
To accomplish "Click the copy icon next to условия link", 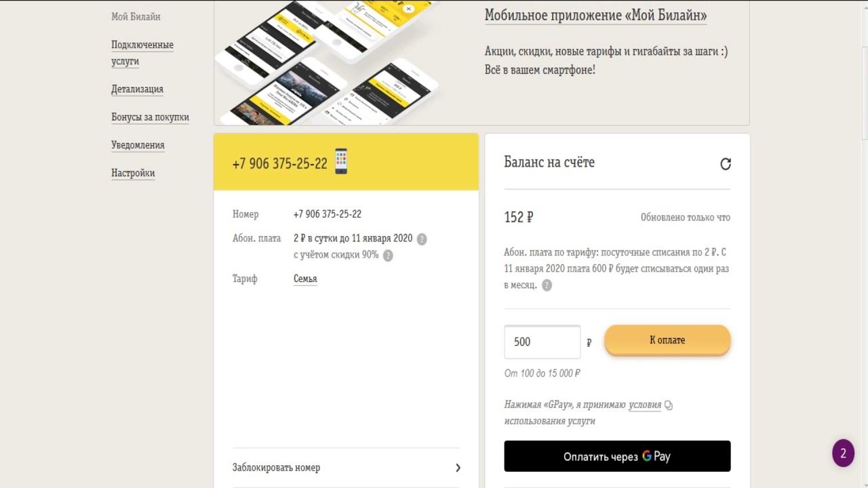I will click(x=669, y=405).
